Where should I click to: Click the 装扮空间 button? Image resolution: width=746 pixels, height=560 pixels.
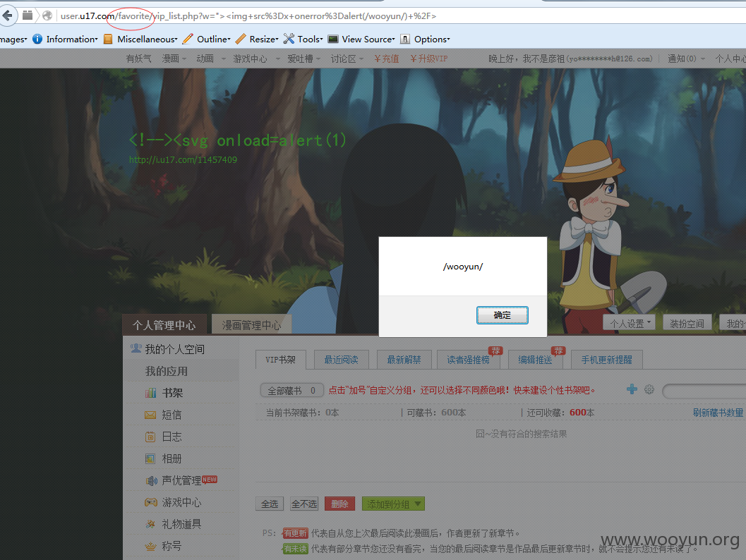click(x=687, y=323)
